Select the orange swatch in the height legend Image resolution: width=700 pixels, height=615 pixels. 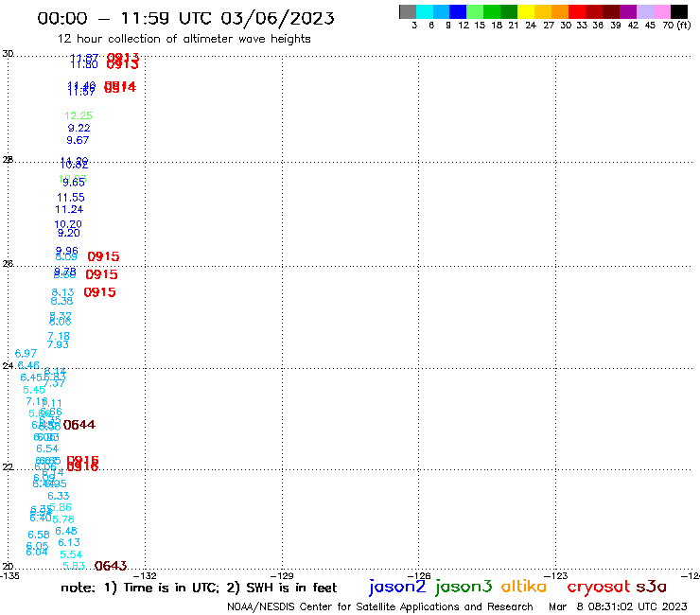[560, 11]
